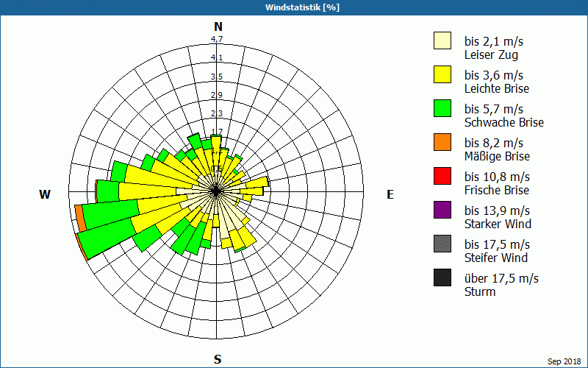Click the W compass label
Viewport: 588px width, 368px height.
(45, 194)
